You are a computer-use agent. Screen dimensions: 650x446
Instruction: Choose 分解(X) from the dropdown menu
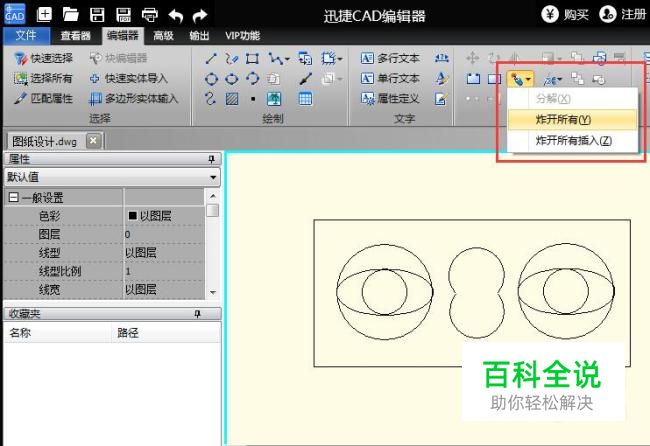click(572, 99)
